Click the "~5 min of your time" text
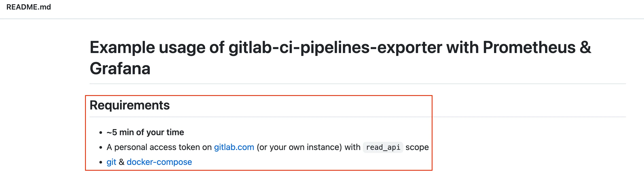The height and width of the screenshot is (176, 644). [145, 132]
